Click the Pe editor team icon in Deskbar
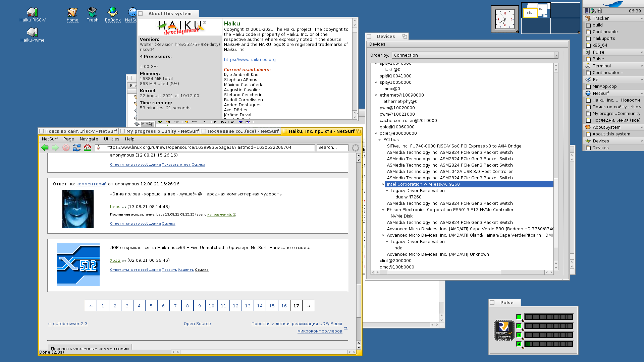The height and width of the screenshot is (362, 644). tap(588, 80)
